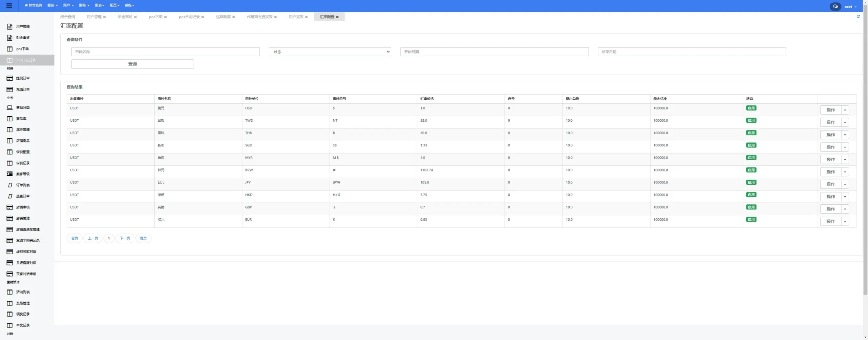Open 综合查询 home link in top bar

(x=33, y=5)
